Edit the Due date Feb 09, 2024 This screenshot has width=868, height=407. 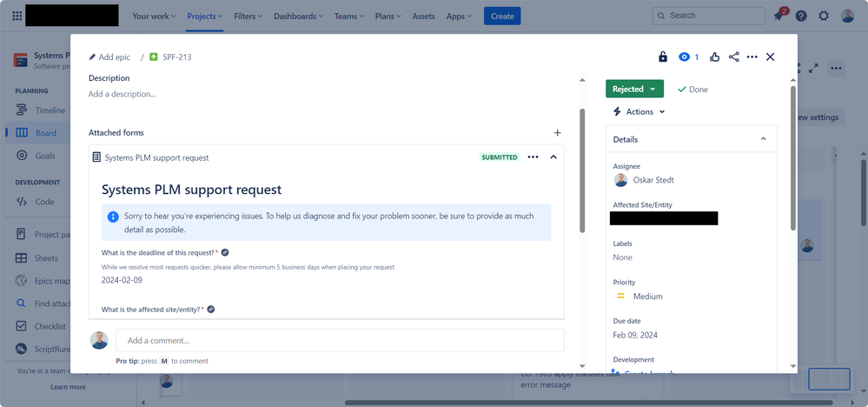(x=635, y=335)
